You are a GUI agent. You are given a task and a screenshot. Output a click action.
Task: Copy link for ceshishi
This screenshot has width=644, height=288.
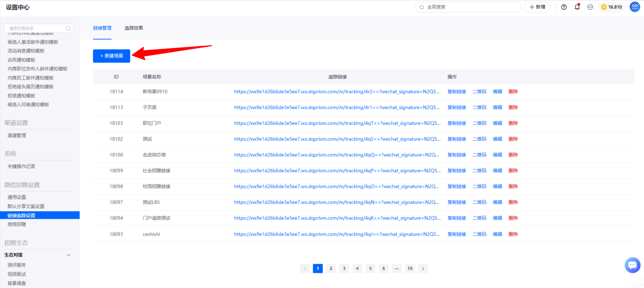(457, 234)
